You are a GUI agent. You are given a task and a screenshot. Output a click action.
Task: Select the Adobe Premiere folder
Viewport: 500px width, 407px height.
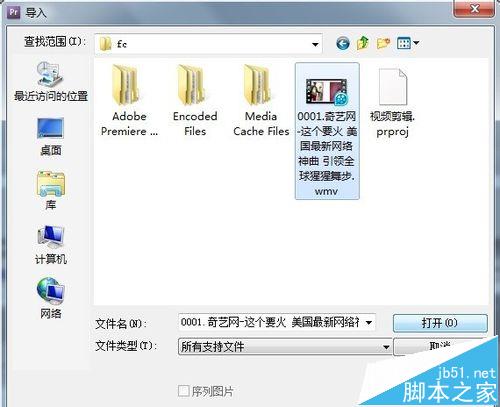tap(129, 100)
